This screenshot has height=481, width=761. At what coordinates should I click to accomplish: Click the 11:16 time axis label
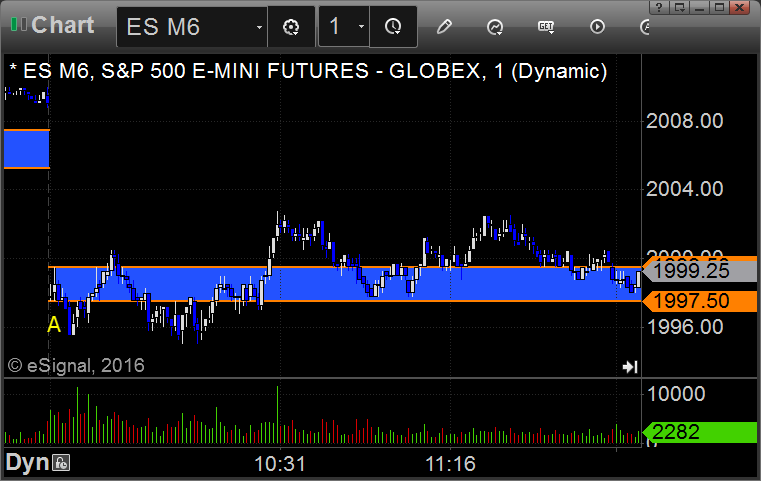point(450,464)
